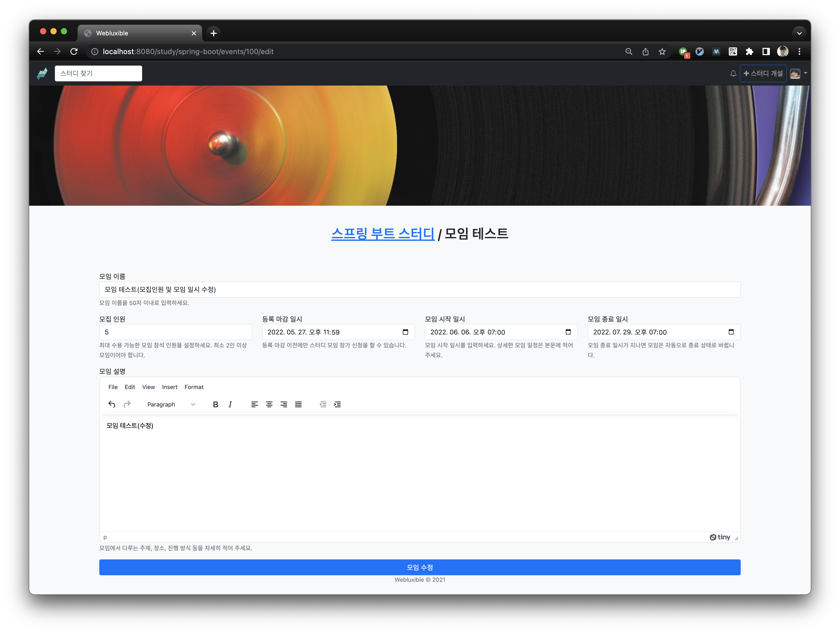Toggle italic formatting in editor
Screen dimensions: 840x633
pos(230,404)
